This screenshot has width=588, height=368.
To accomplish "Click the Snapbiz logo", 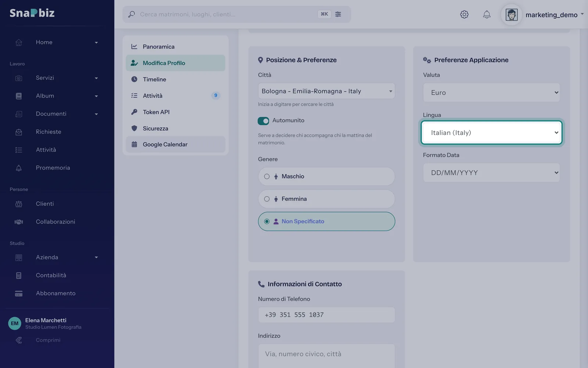I will pos(32,13).
